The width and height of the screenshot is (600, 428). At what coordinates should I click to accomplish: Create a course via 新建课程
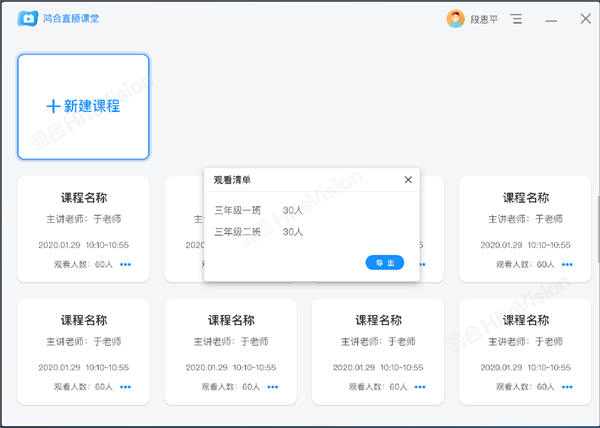pyautogui.click(x=83, y=106)
